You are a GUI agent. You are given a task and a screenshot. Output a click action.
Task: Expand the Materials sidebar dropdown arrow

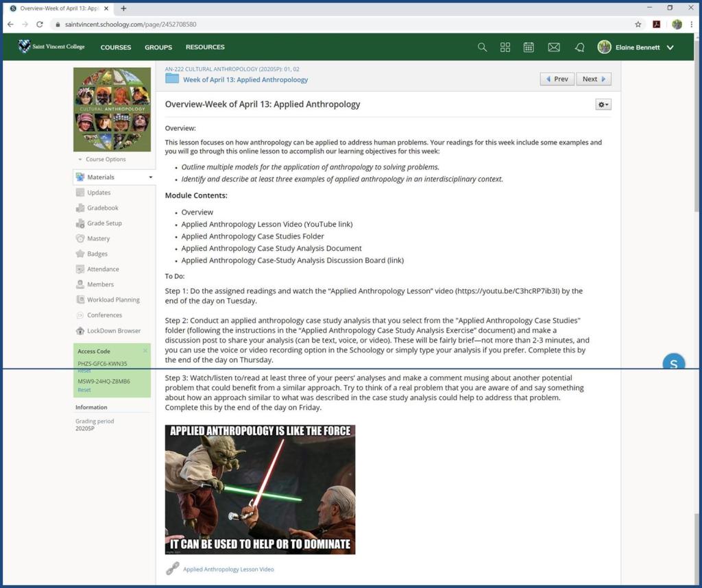151,177
